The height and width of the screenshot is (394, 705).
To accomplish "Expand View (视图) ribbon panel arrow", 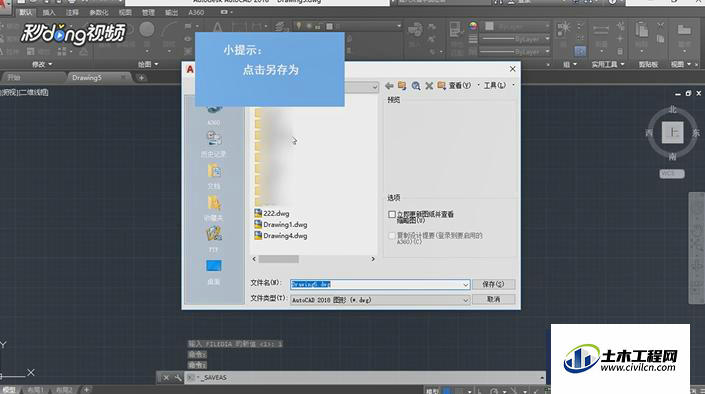I will click(689, 64).
